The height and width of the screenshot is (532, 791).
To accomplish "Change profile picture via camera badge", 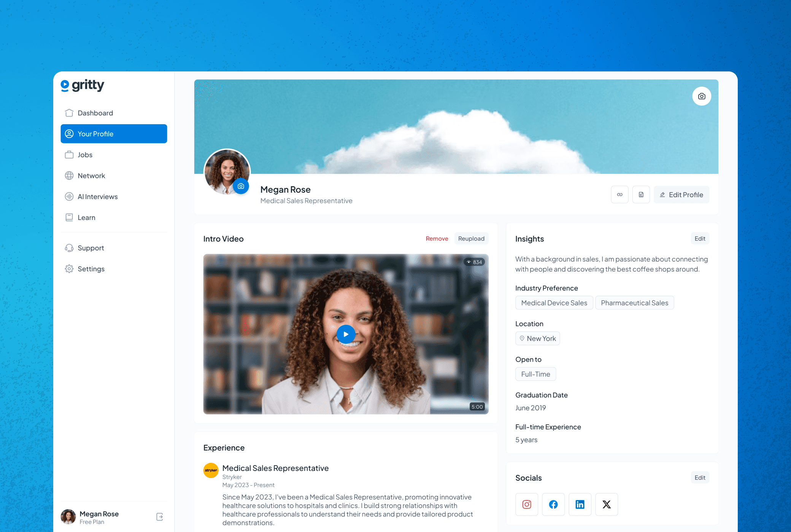I will [241, 186].
